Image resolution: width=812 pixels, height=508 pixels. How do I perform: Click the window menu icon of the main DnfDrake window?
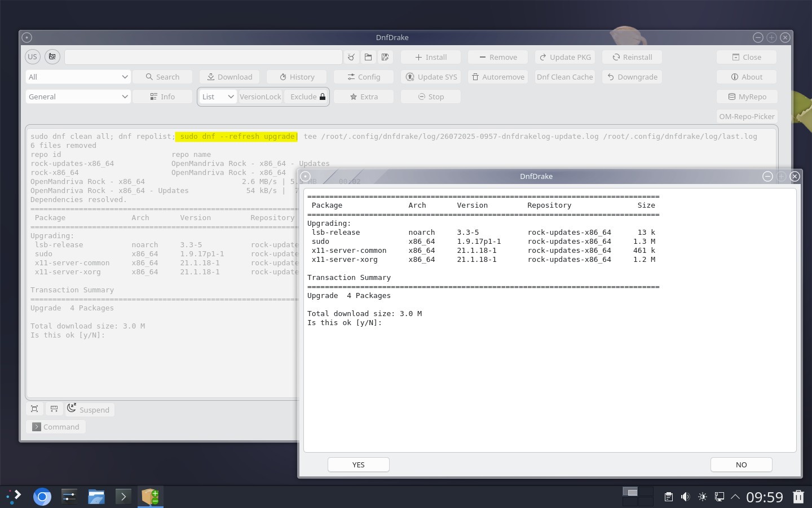click(x=27, y=37)
